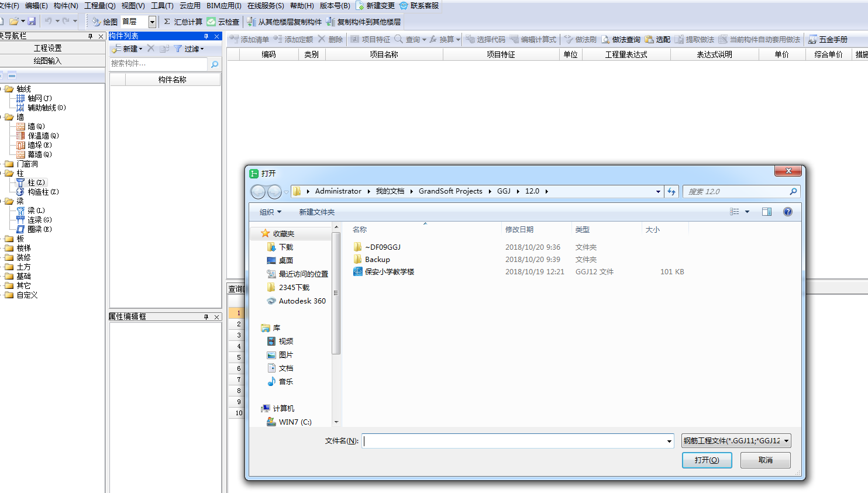Click the 文件名 text input field
Viewport: 868px width, 493px height.
514,441
